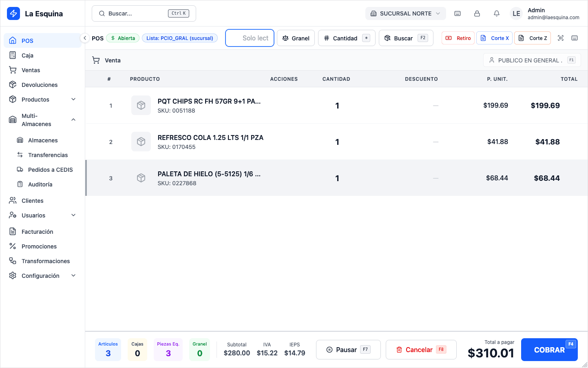
Task: Open Devoluciones page
Action: tap(42, 84)
